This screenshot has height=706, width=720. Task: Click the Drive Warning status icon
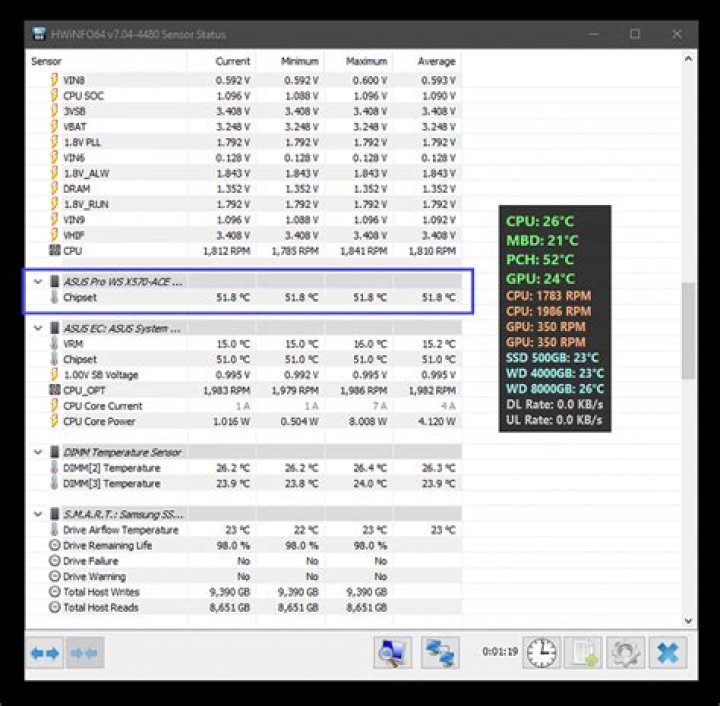pos(55,577)
